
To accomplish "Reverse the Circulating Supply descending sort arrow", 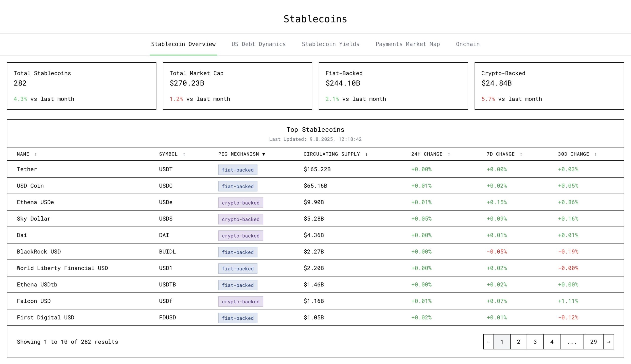I will point(367,154).
